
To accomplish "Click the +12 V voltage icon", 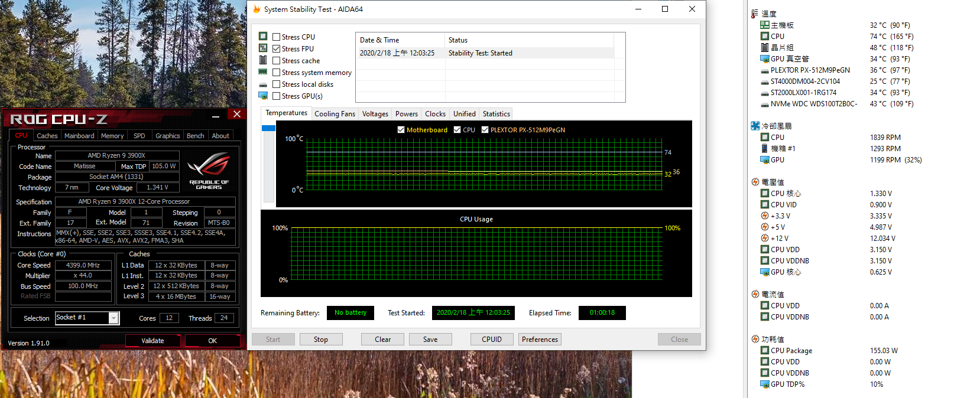I will tap(765, 238).
